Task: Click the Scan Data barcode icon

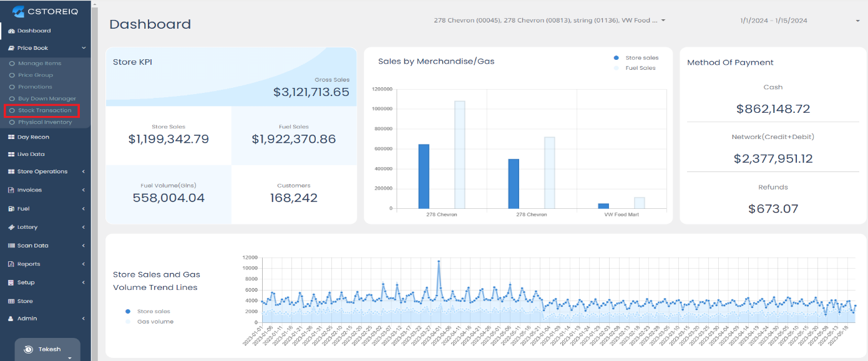Action: (x=11, y=246)
